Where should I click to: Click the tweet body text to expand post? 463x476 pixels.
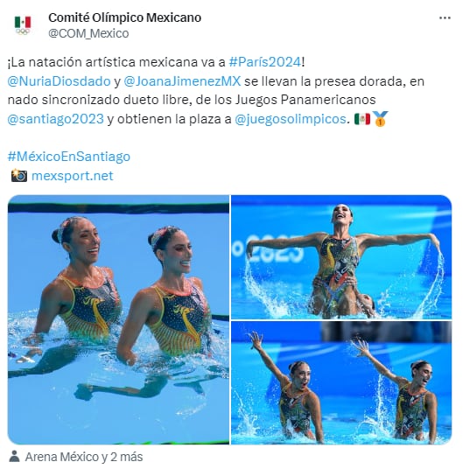(215, 90)
